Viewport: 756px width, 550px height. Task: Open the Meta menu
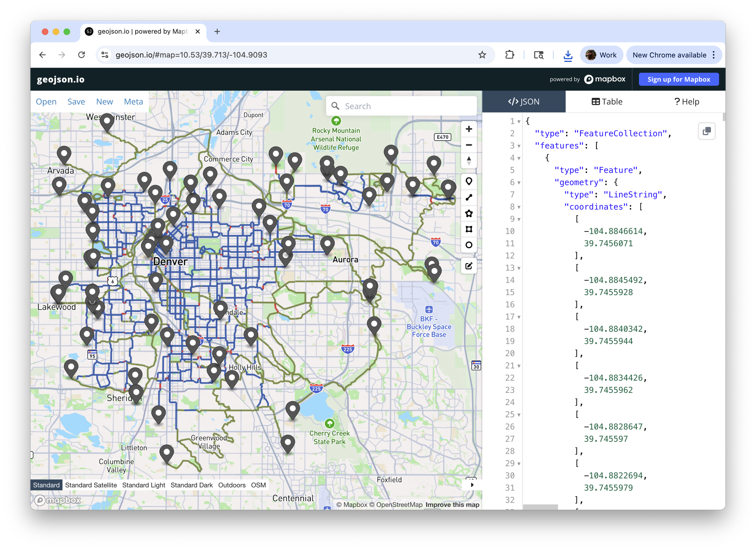133,102
